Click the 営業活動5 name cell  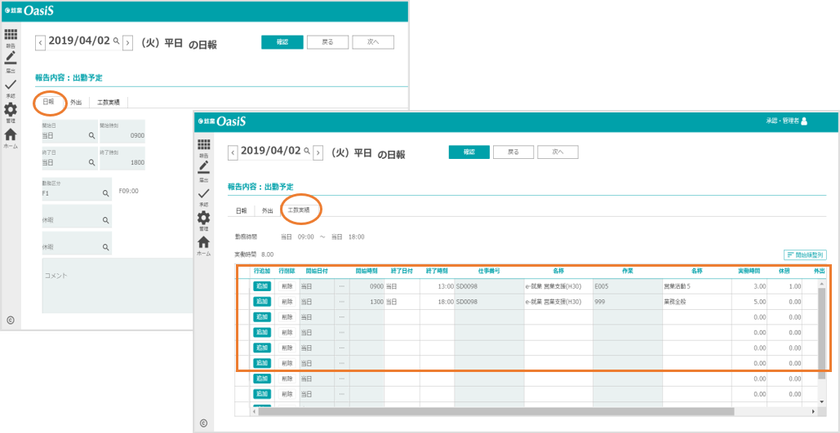point(697,286)
